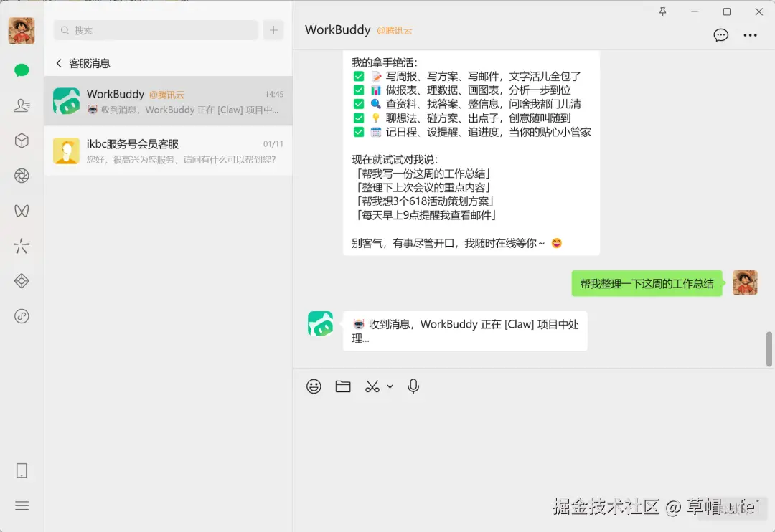Click the ikbc yellow avatar in the list
775x532 pixels.
coord(66,151)
